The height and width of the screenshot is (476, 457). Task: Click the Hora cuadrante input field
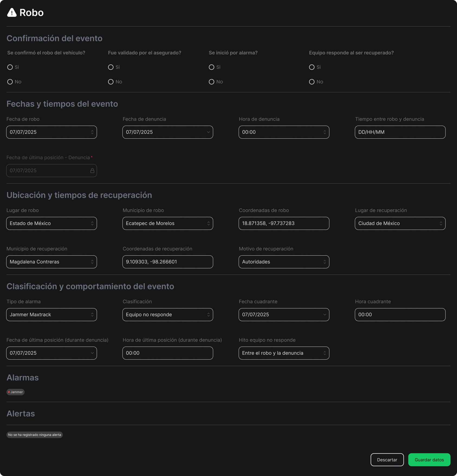[x=400, y=315]
